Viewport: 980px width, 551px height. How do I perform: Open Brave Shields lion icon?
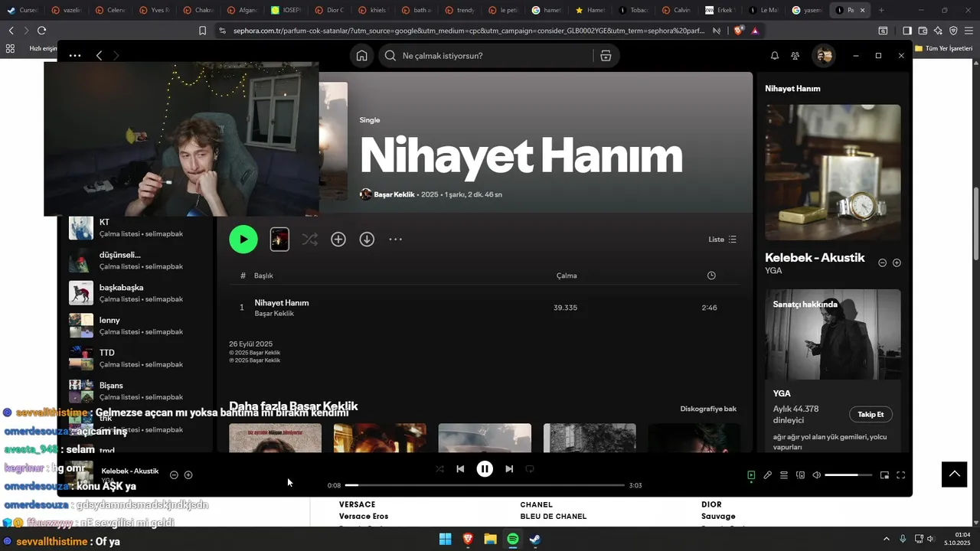(738, 31)
